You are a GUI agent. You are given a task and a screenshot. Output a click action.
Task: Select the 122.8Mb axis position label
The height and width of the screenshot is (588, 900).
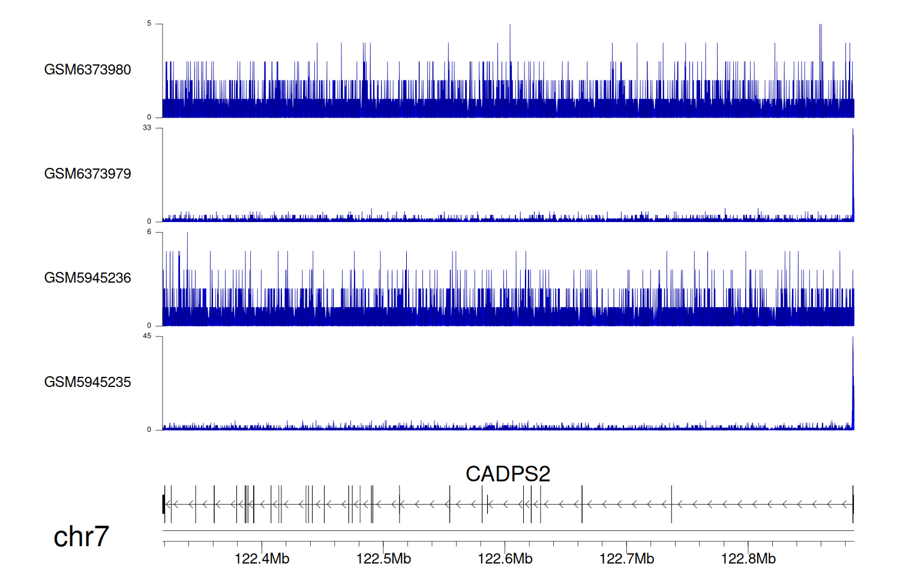[x=748, y=559]
